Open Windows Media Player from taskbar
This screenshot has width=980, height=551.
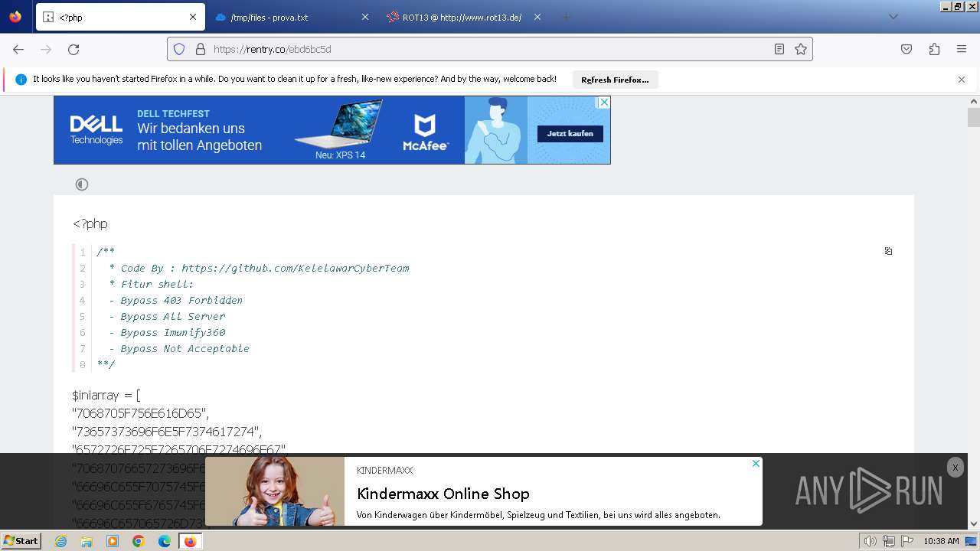[113, 541]
